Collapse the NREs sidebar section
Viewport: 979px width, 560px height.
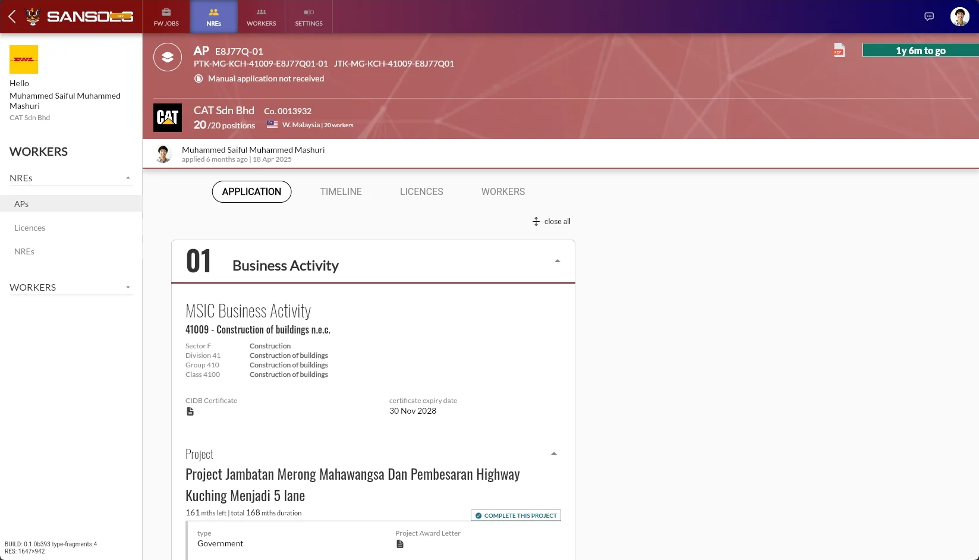tap(71, 178)
